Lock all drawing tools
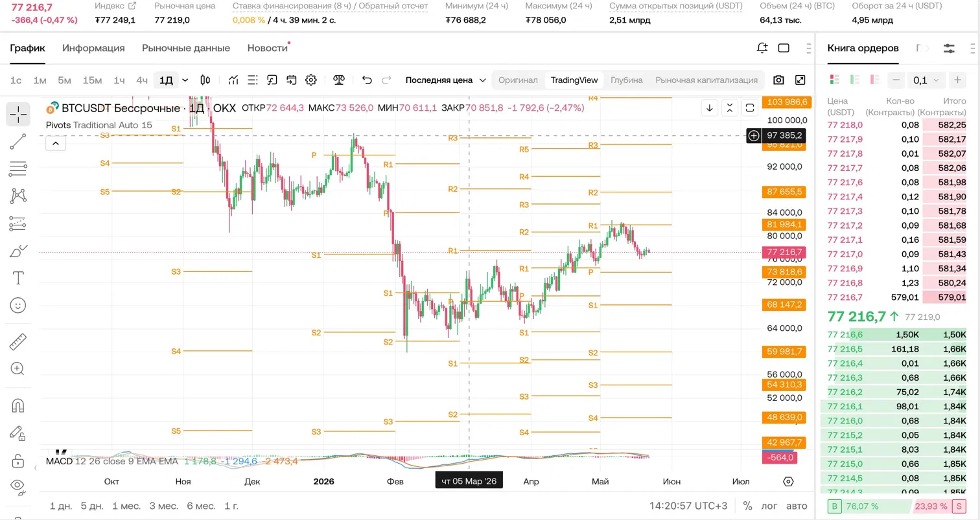 18,460
